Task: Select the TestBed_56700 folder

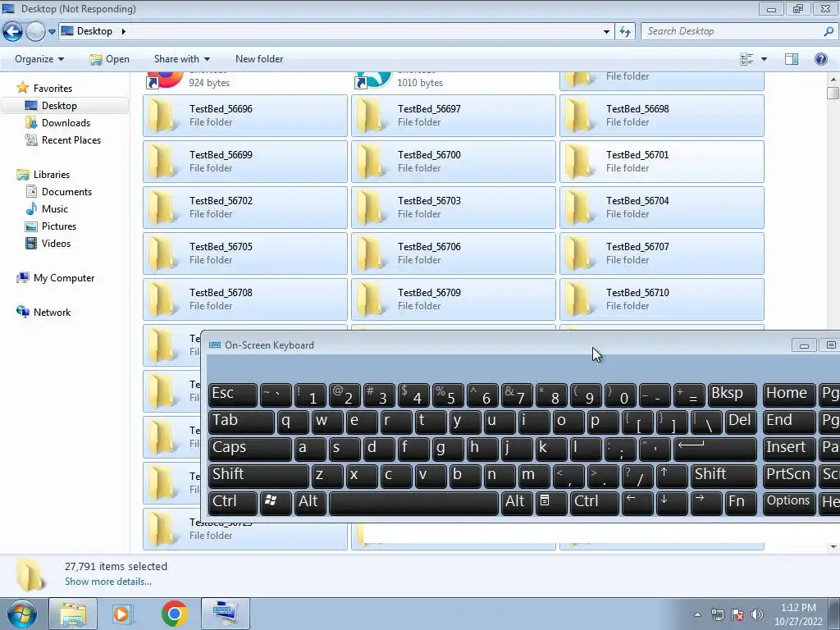Action: click(453, 162)
